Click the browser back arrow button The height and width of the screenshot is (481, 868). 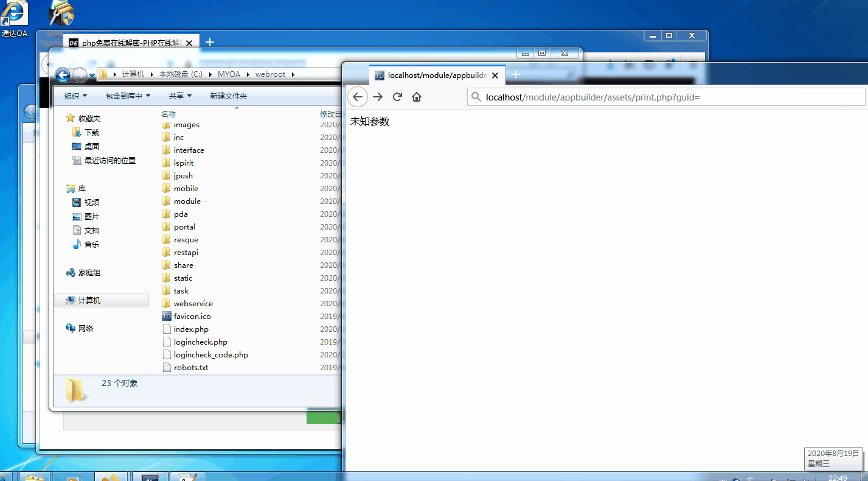tap(358, 97)
